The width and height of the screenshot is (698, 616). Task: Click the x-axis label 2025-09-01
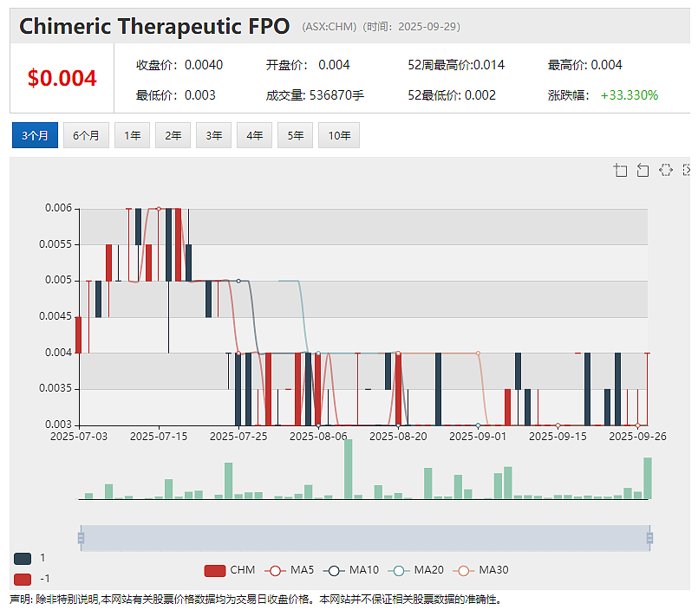pyautogui.click(x=478, y=437)
